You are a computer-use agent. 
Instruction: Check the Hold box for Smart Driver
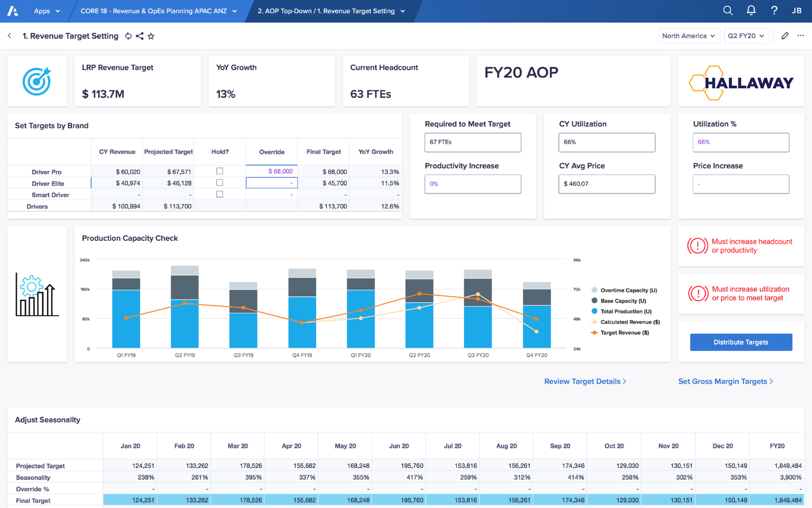pyautogui.click(x=220, y=194)
